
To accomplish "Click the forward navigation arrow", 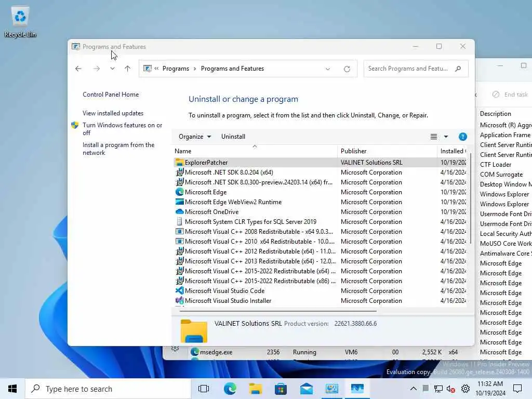I will coord(97,69).
